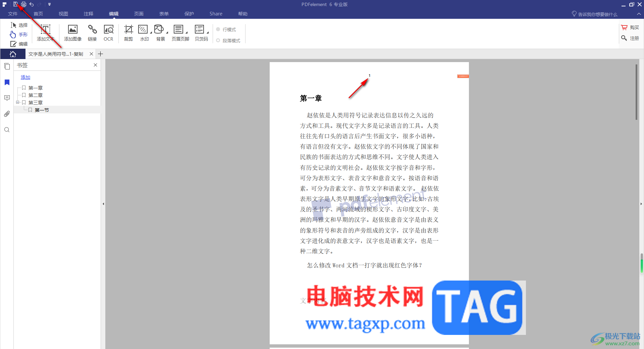Switch to the 编辑 ribbon tab
Viewport: 644px width, 349px height.
[x=114, y=14]
